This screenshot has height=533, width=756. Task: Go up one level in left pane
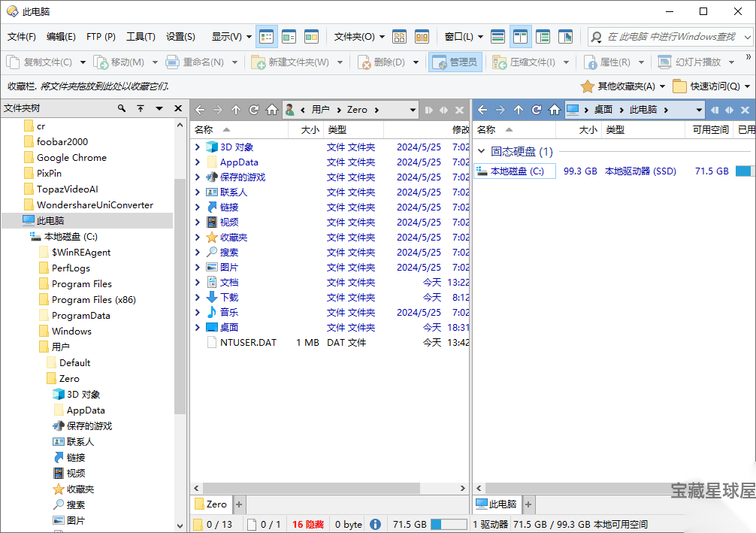[236, 110]
